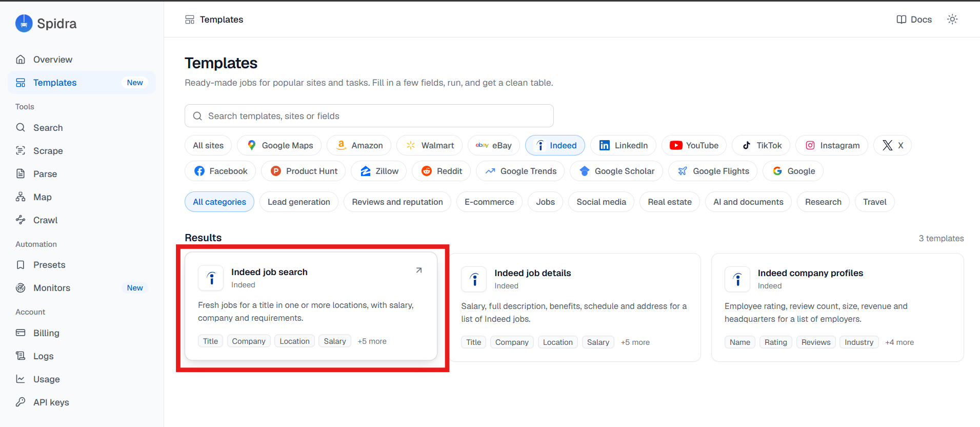Focus the Search templates input field
The image size is (980, 427).
pos(369,116)
